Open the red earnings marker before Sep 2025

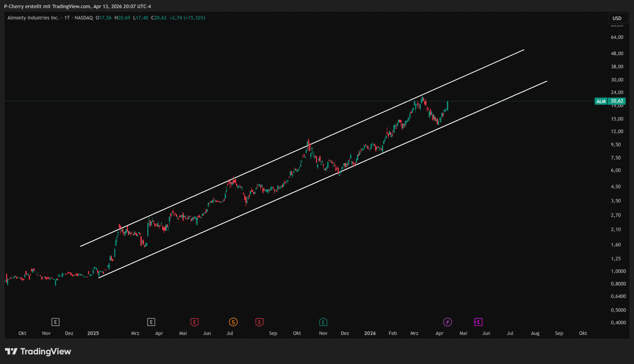click(259, 322)
